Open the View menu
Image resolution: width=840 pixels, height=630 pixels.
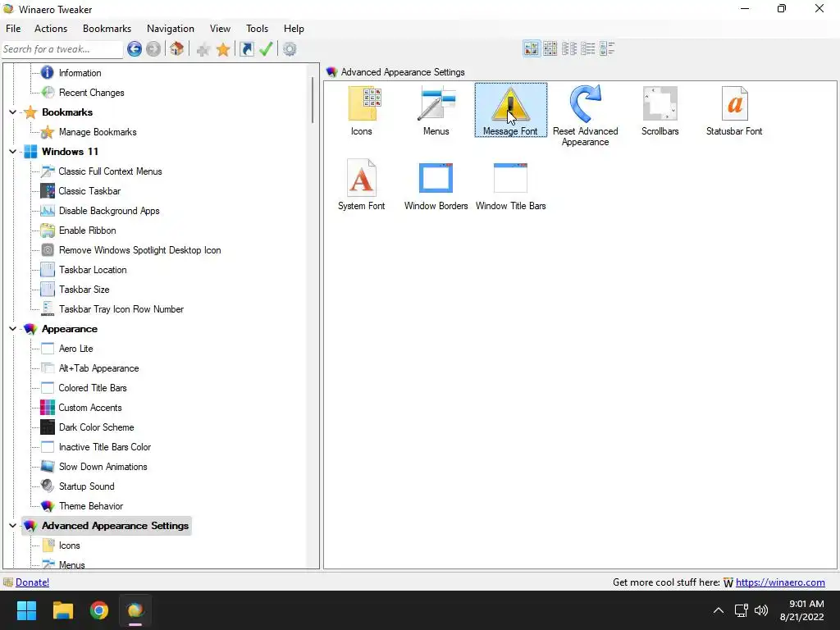pyautogui.click(x=220, y=29)
